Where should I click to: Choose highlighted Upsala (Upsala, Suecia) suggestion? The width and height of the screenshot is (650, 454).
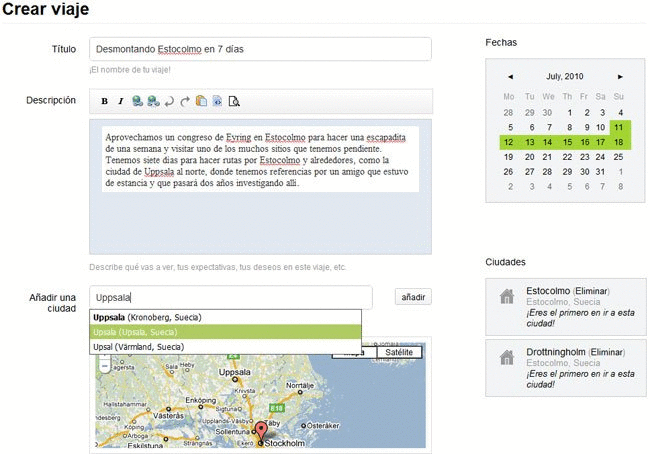226,332
